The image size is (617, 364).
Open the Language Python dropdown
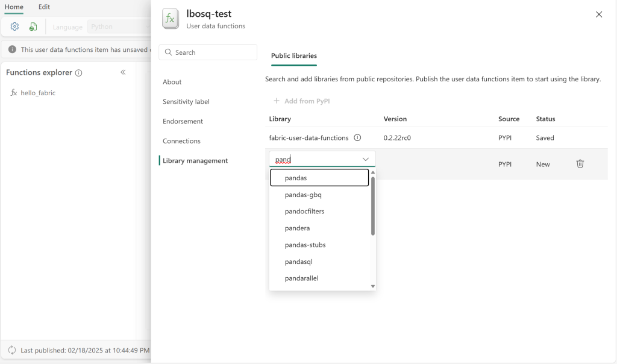(119, 27)
